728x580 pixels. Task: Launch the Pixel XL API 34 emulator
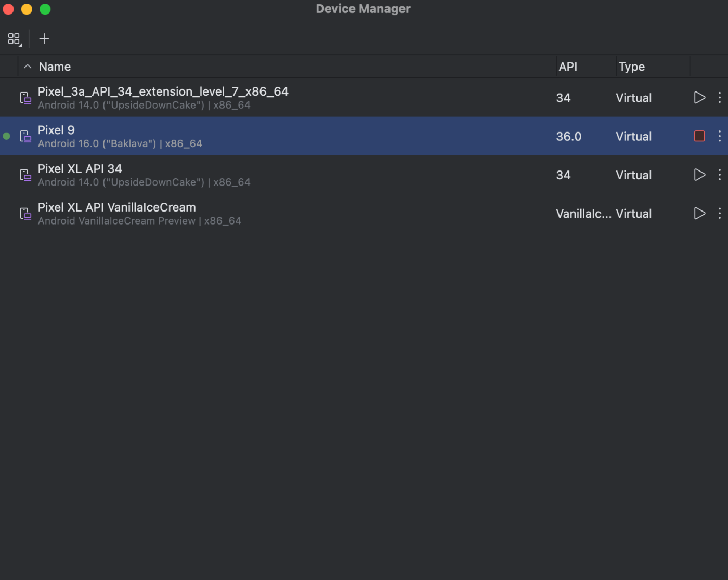click(x=699, y=175)
